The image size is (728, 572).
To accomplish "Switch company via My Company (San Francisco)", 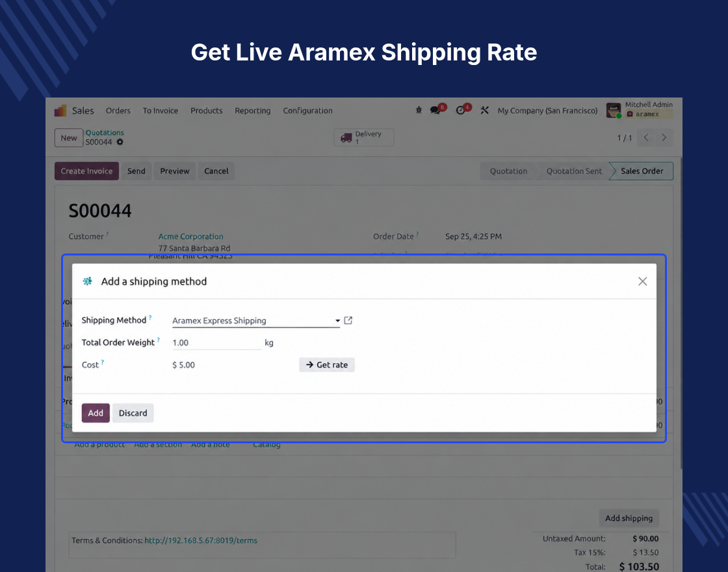I will (547, 110).
